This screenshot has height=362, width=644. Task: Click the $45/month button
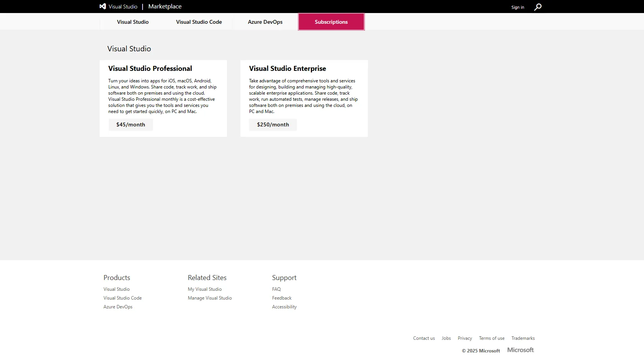tap(131, 125)
